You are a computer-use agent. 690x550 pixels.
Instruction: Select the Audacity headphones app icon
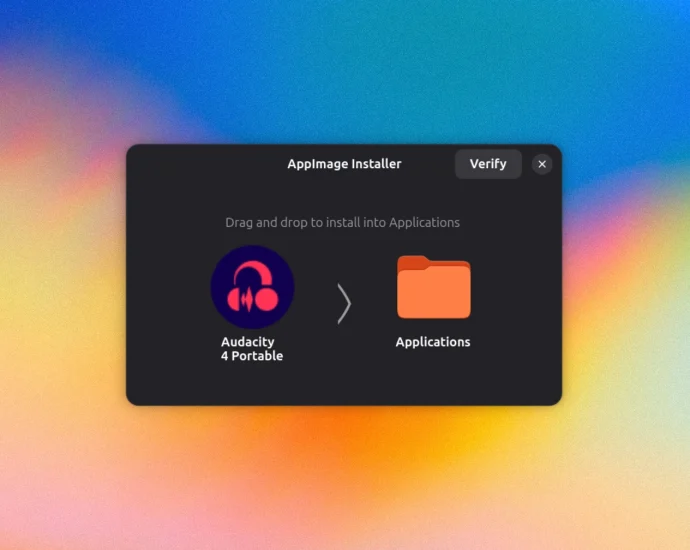(253, 287)
